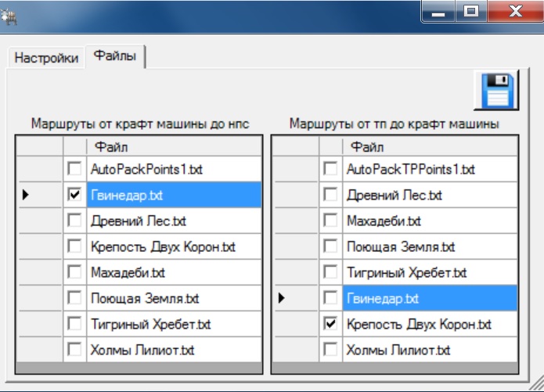Click the row selector arrow beside right Гвинедар.txt
The height and width of the screenshot is (392, 544).
[282, 298]
